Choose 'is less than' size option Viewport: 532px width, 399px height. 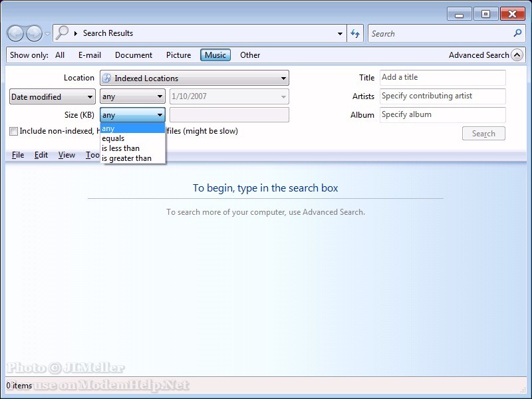click(132, 148)
